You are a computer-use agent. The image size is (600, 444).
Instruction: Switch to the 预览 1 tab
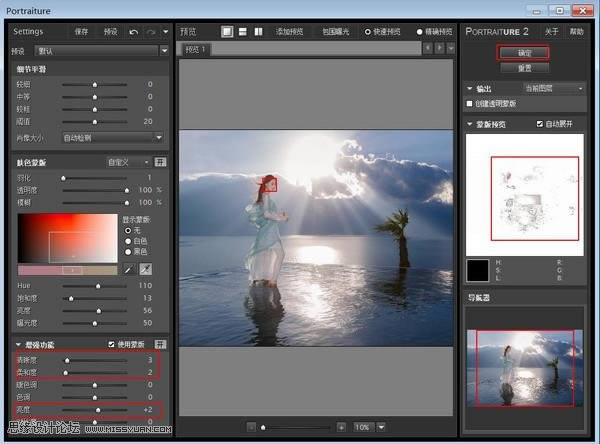tap(193, 49)
